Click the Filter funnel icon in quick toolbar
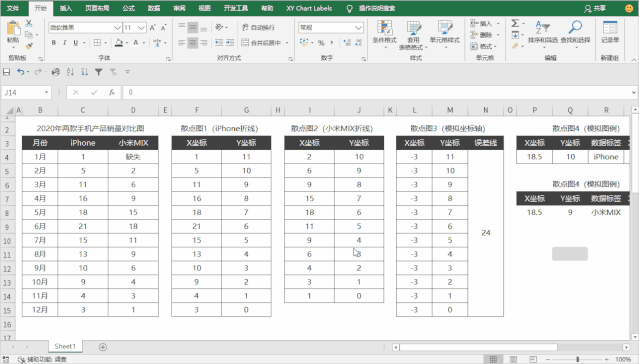Screen dimensions: 639x364 [99, 72]
